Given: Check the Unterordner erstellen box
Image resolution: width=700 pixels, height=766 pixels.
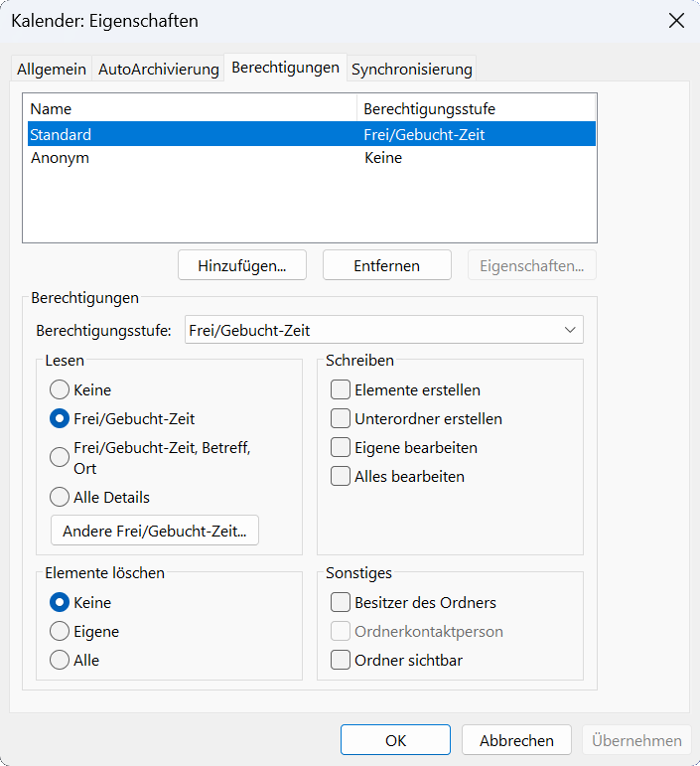Looking at the screenshot, I should click(x=341, y=419).
